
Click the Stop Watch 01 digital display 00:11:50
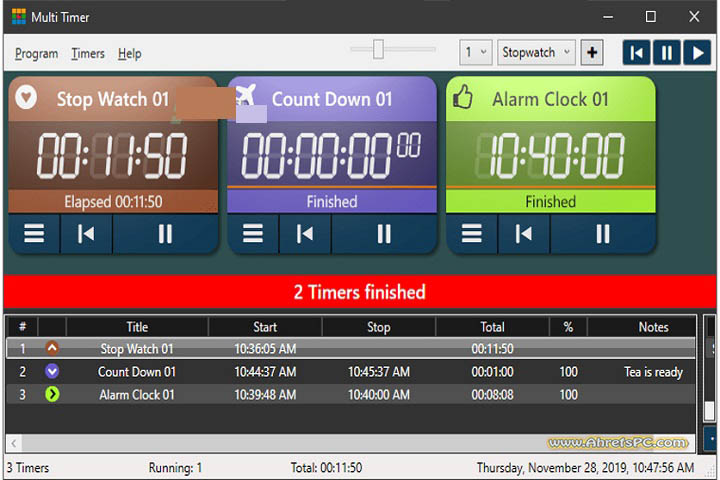112,156
